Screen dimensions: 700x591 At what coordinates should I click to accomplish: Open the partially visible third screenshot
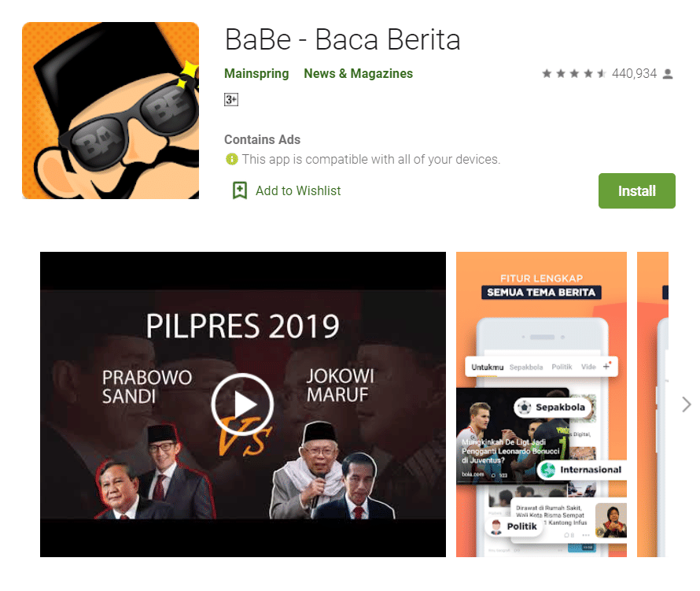coord(652,404)
